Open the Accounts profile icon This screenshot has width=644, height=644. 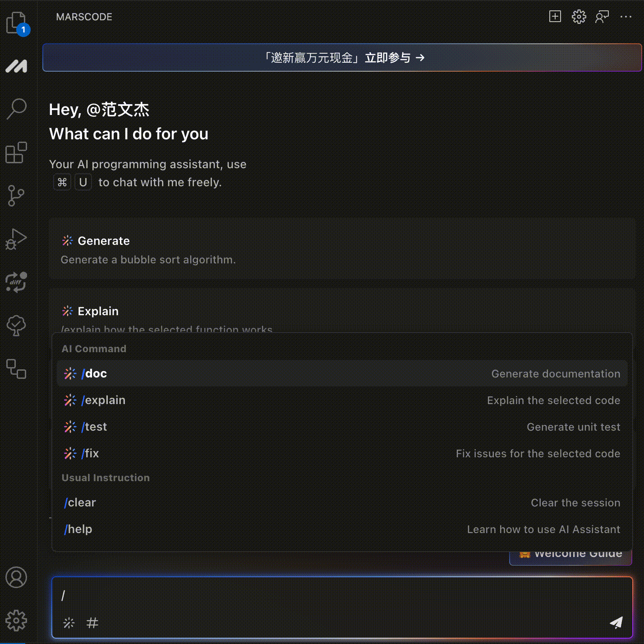16,577
